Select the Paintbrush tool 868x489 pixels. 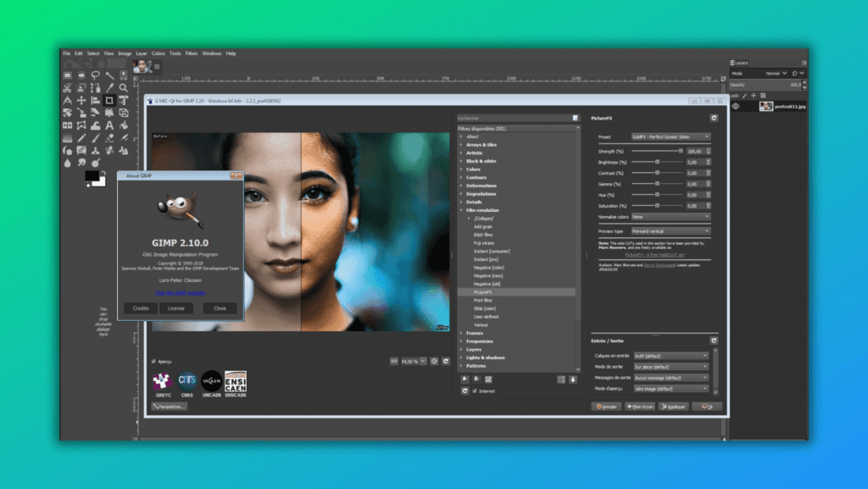95,138
